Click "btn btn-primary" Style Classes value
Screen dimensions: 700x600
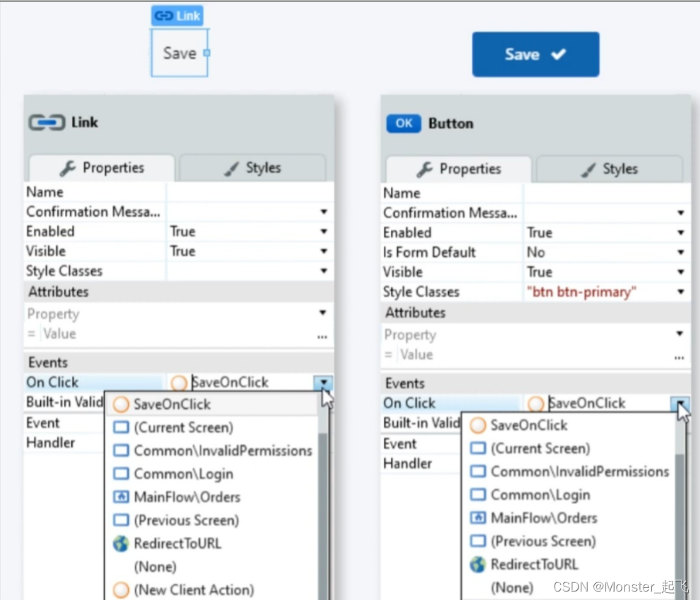click(x=581, y=292)
